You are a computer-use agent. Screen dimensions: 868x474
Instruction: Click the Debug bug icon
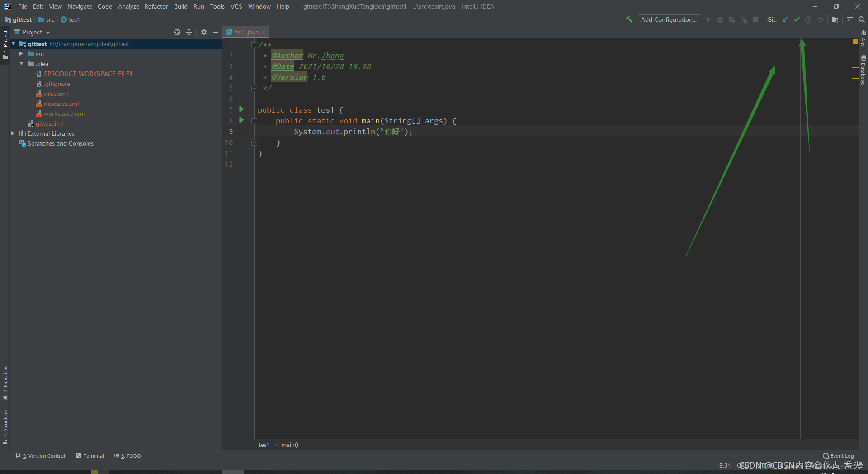click(720, 19)
